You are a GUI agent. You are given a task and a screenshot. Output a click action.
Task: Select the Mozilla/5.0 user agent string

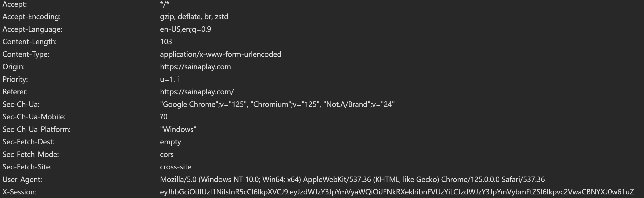pos(352,179)
